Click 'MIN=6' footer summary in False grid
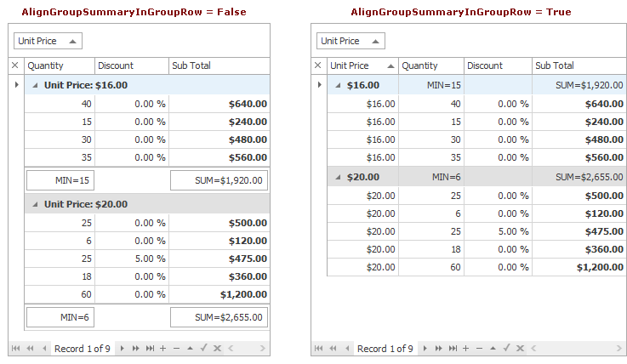This screenshot has width=627, height=364. pyautogui.click(x=60, y=317)
